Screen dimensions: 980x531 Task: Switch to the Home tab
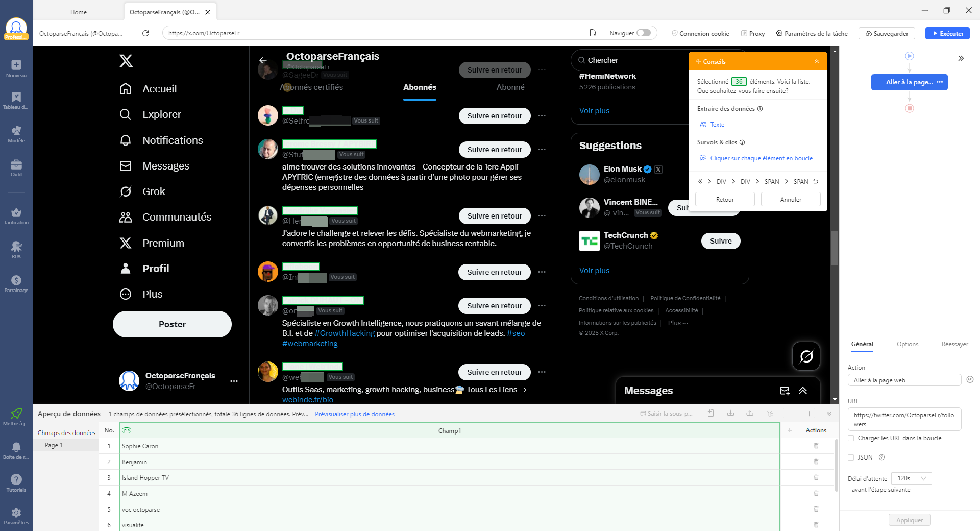click(79, 12)
